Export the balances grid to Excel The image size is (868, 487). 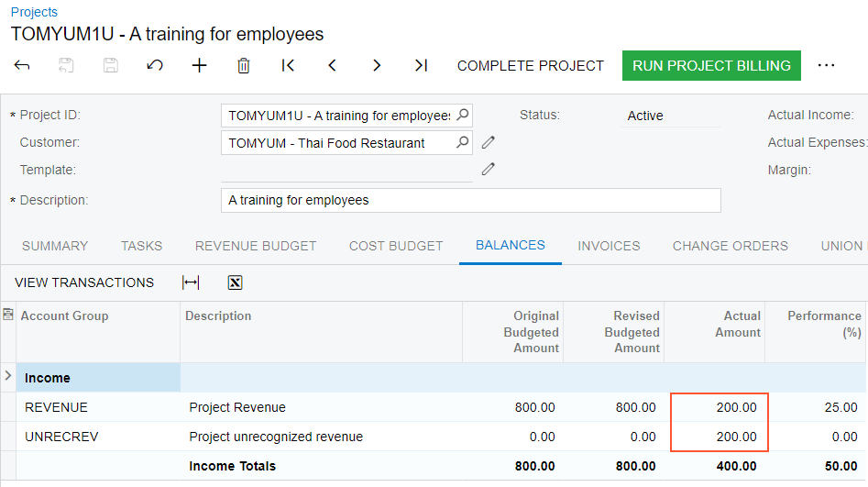click(235, 282)
